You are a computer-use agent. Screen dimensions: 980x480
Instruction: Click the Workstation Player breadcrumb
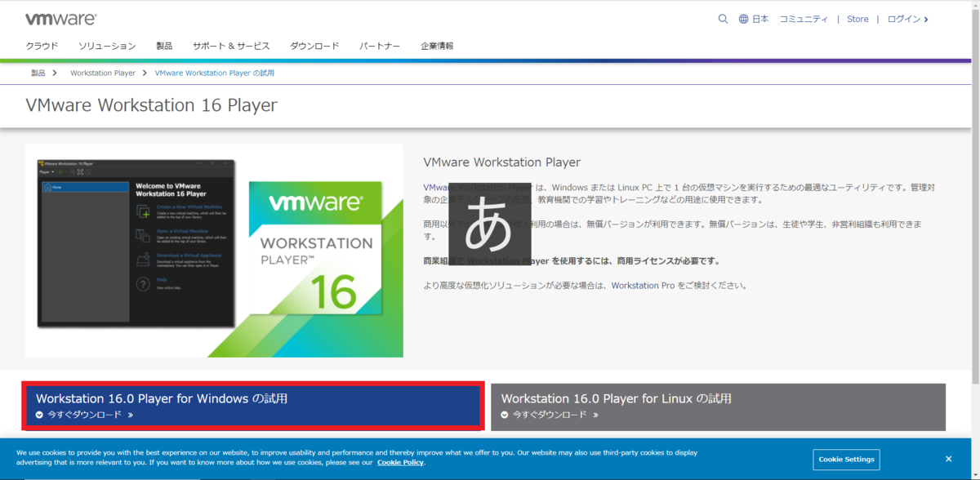click(x=103, y=73)
